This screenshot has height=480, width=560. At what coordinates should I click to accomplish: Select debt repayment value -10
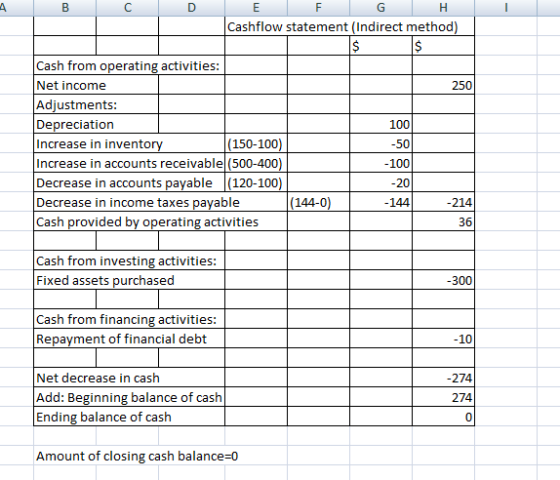click(444, 339)
